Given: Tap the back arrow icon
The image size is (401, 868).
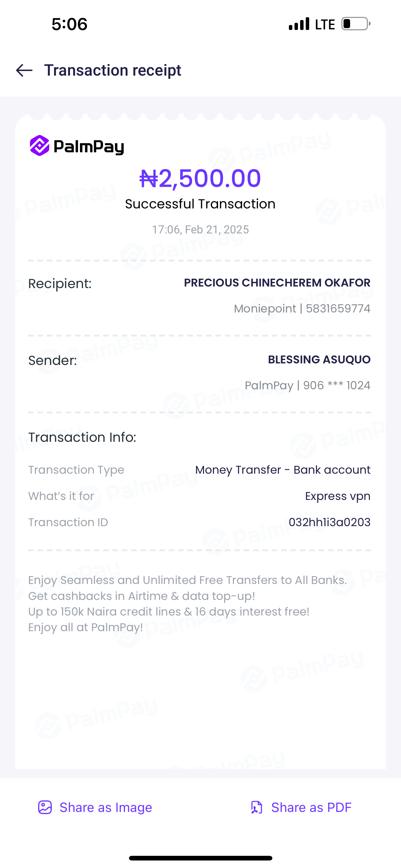Looking at the screenshot, I should (24, 70).
